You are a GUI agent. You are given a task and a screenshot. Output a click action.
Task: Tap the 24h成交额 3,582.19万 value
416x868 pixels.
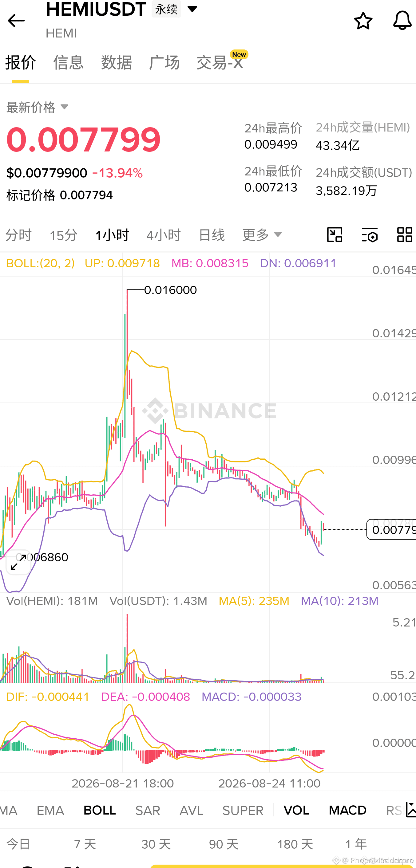pyautogui.click(x=346, y=191)
